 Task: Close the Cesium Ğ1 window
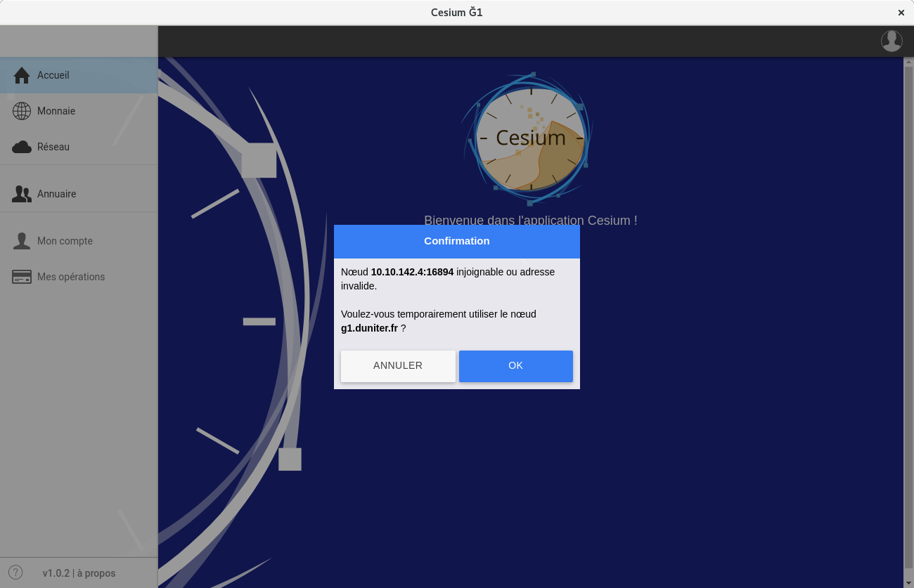pyautogui.click(x=901, y=13)
